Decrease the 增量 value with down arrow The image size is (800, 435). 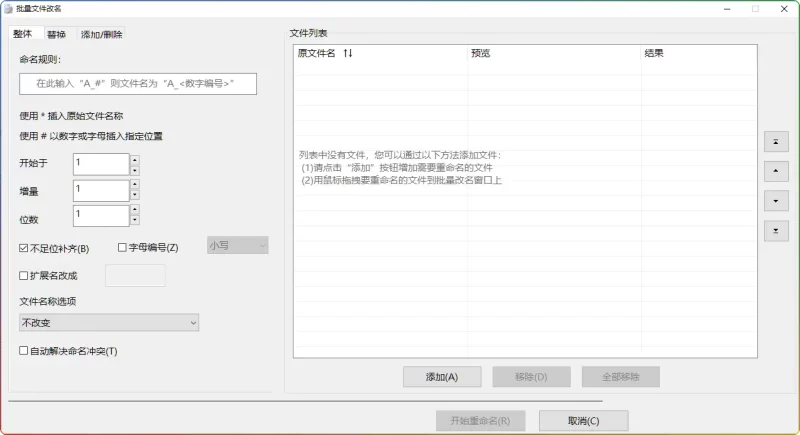tap(135, 195)
